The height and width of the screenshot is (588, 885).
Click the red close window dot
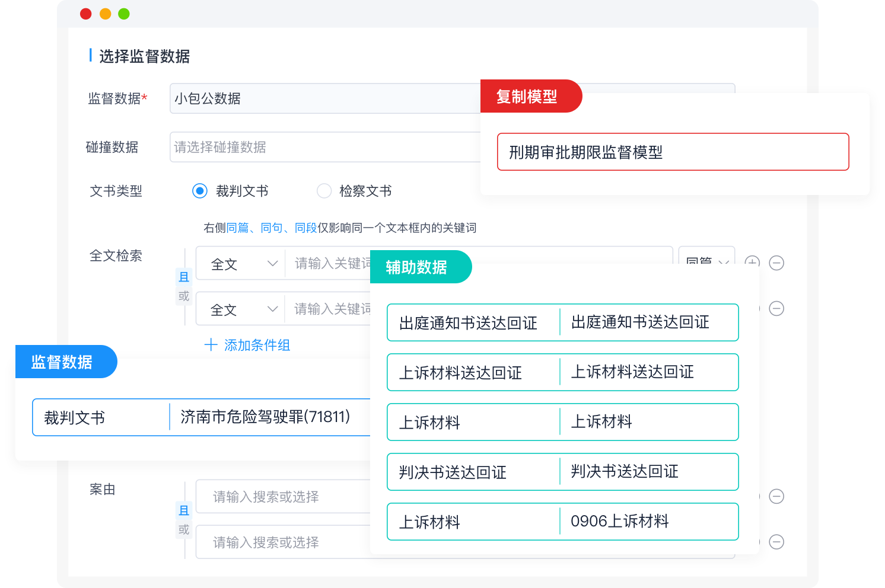(86, 14)
